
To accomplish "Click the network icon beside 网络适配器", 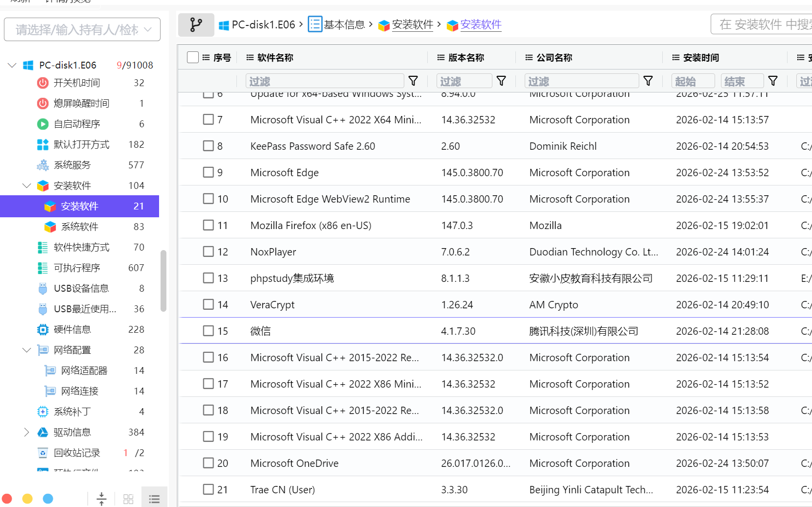I will coord(50,370).
